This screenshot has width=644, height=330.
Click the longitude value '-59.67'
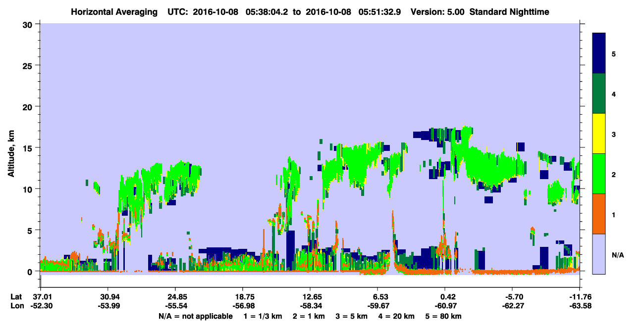pyautogui.click(x=377, y=306)
